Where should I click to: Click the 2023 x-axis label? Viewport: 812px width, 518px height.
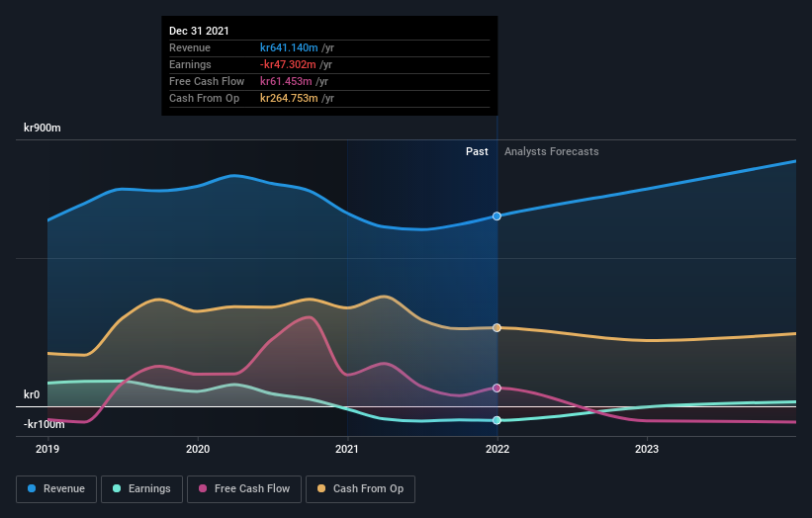pyautogui.click(x=647, y=449)
